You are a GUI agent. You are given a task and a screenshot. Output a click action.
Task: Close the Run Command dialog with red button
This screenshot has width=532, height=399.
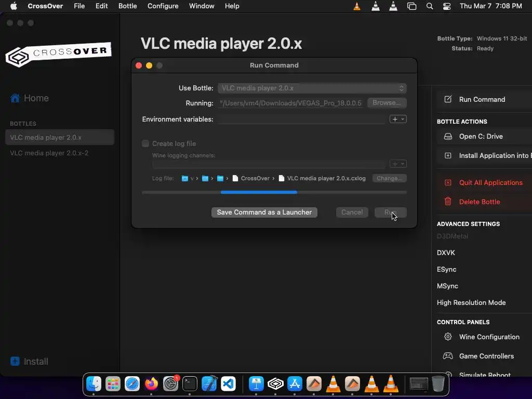[139, 65]
